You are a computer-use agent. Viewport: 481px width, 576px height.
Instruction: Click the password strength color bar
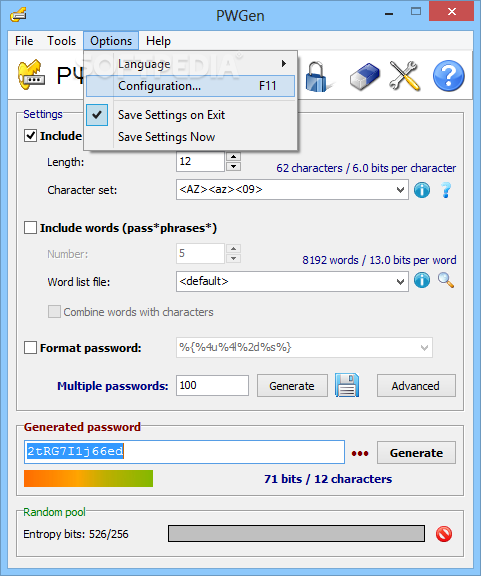(88, 478)
